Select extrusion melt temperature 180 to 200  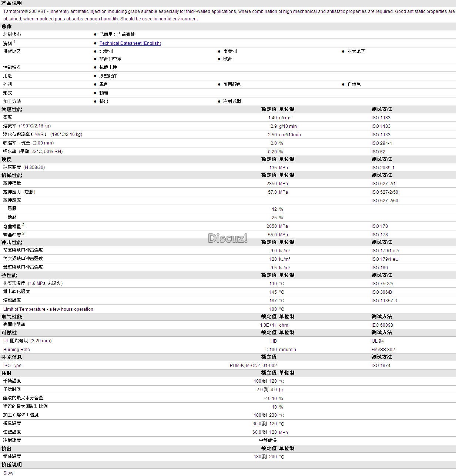click(x=265, y=457)
